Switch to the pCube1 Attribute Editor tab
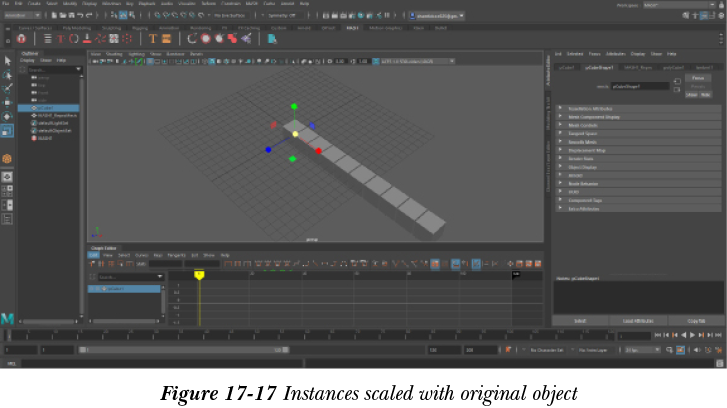The image size is (727, 408). point(566,66)
